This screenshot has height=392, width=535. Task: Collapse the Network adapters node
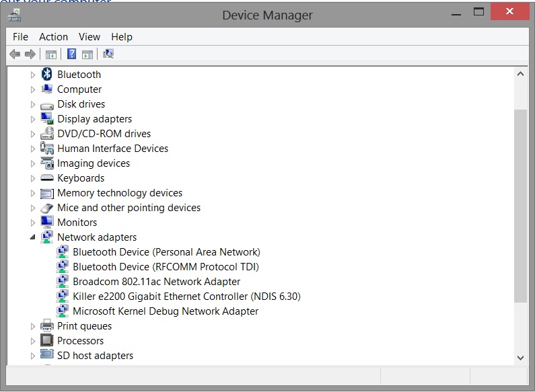coord(33,237)
